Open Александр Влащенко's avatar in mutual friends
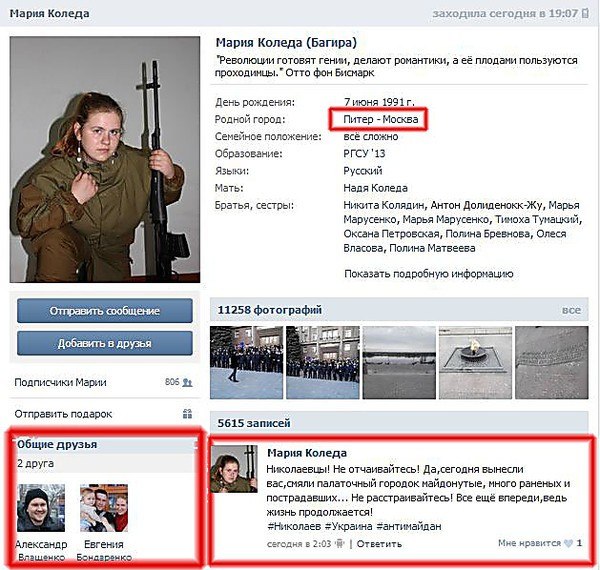 41,508
